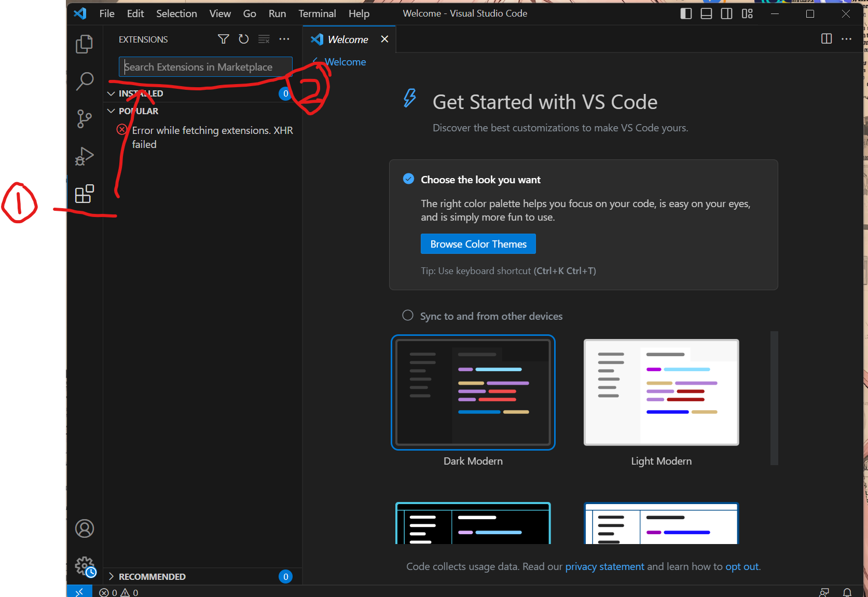
Task: Pick the dark high contrast theme preview
Action: 473,523
